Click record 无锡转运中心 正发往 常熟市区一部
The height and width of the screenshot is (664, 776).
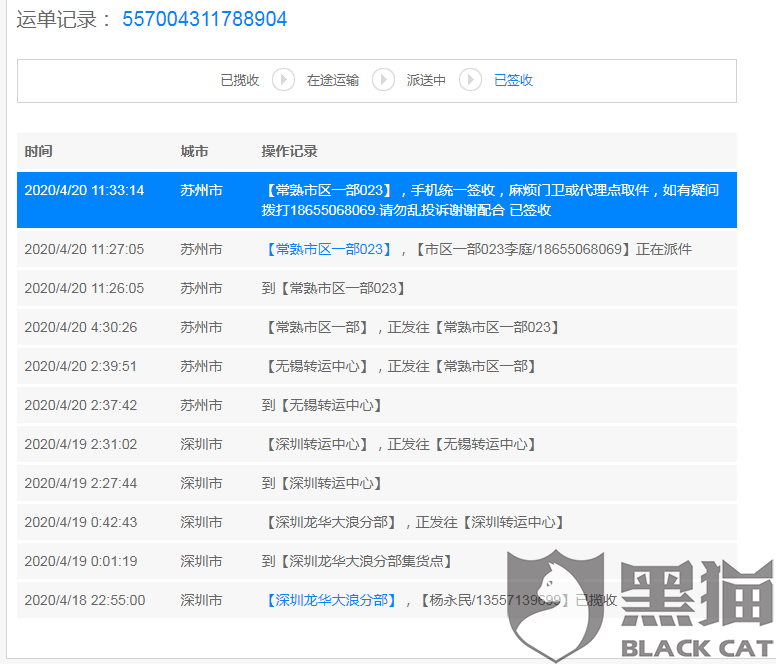pyautogui.click(x=399, y=367)
